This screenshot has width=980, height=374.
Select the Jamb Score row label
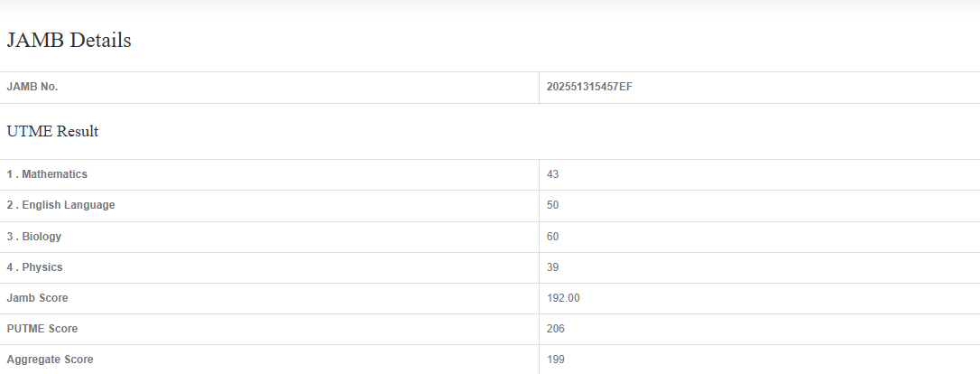tap(37, 298)
